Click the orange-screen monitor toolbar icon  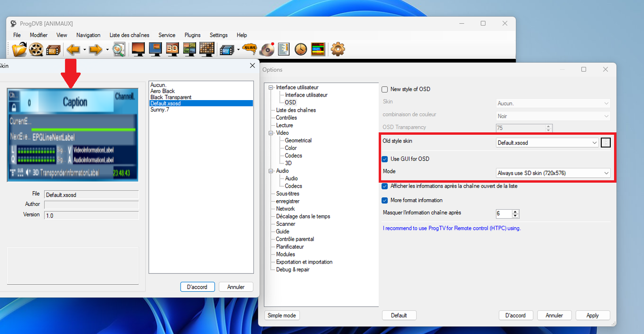(x=138, y=49)
